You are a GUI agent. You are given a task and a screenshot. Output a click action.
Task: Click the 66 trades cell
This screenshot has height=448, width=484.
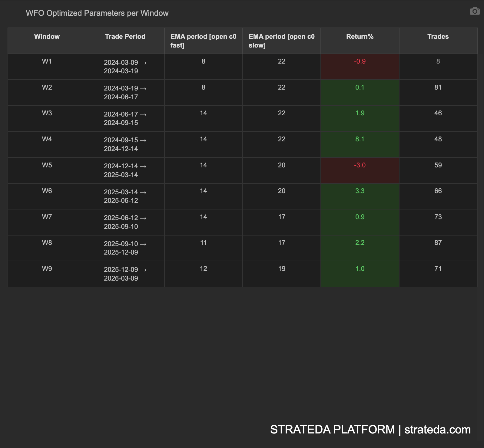point(438,196)
